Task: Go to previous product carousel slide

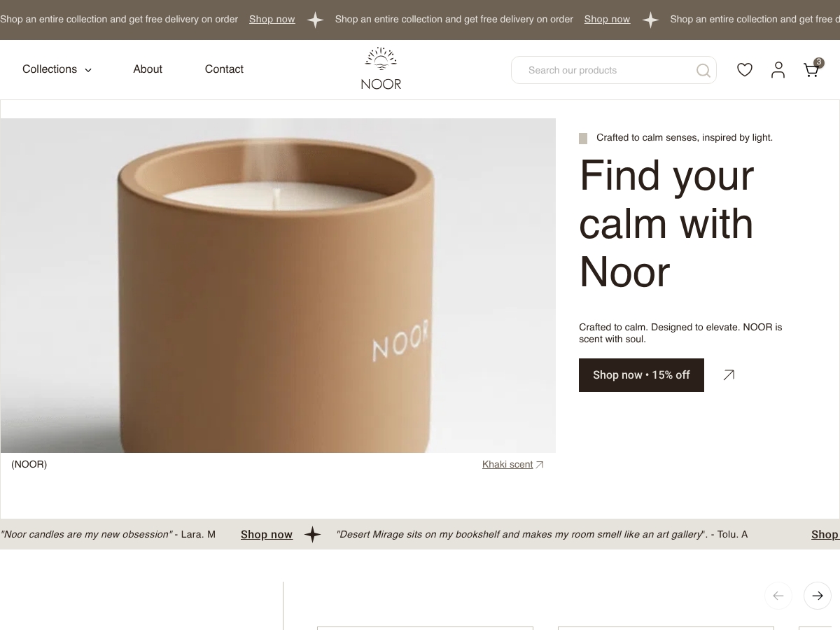Action: (778, 596)
